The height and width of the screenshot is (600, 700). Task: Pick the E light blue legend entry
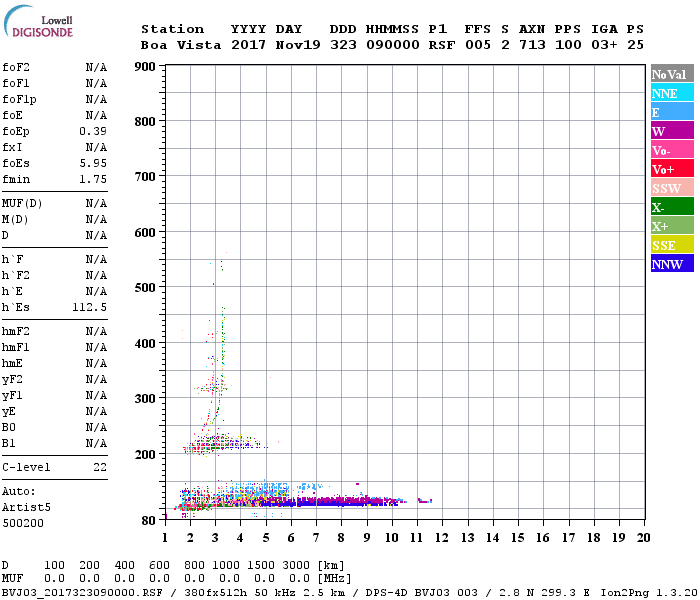coord(671,112)
